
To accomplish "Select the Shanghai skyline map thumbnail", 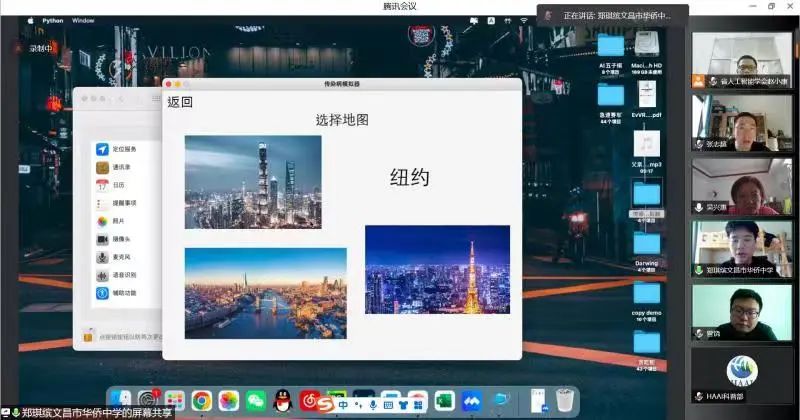I will click(x=253, y=182).
